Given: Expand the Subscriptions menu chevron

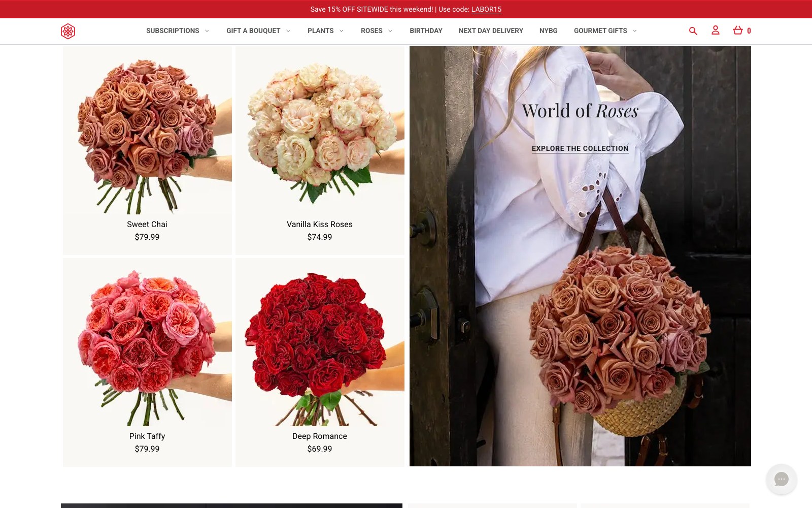Looking at the screenshot, I should tap(207, 31).
